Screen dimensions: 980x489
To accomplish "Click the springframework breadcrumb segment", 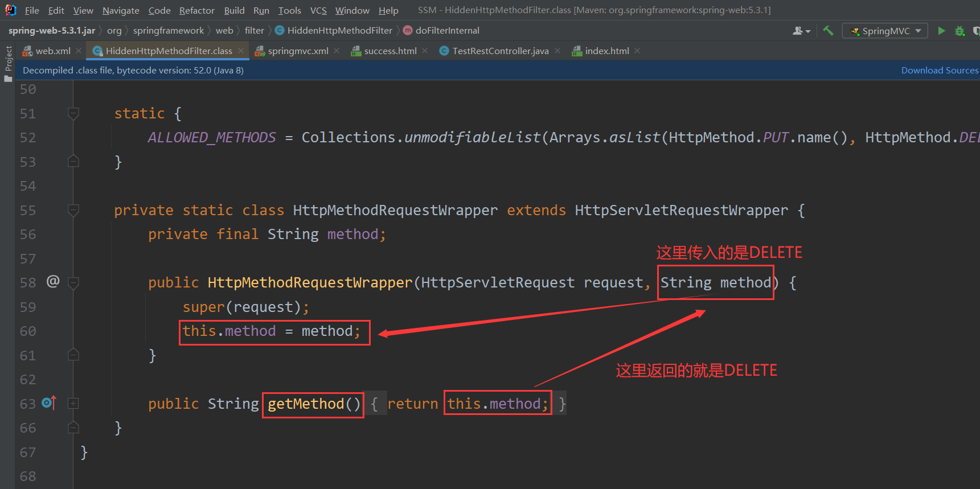I will tap(169, 30).
